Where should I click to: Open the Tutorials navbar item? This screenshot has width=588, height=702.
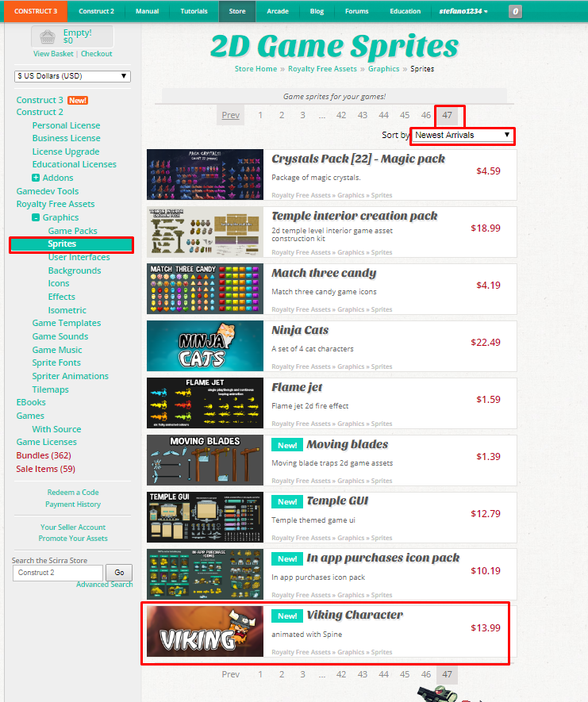[194, 11]
